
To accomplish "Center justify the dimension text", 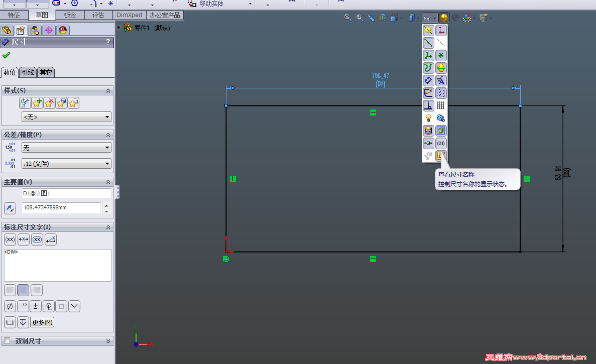I will click(x=23, y=290).
